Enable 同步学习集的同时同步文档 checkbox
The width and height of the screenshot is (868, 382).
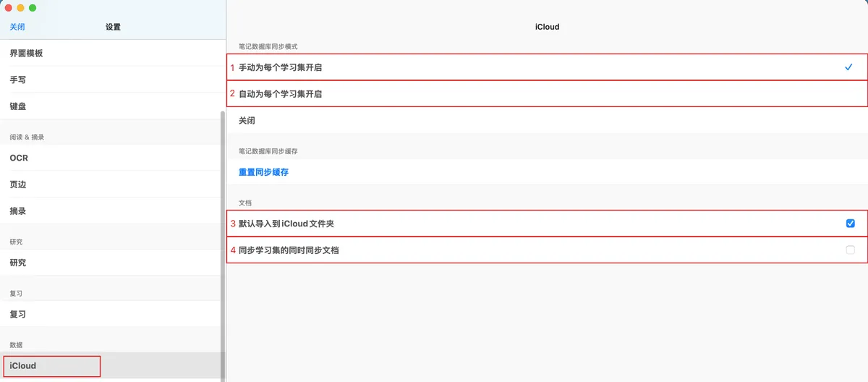coord(851,250)
